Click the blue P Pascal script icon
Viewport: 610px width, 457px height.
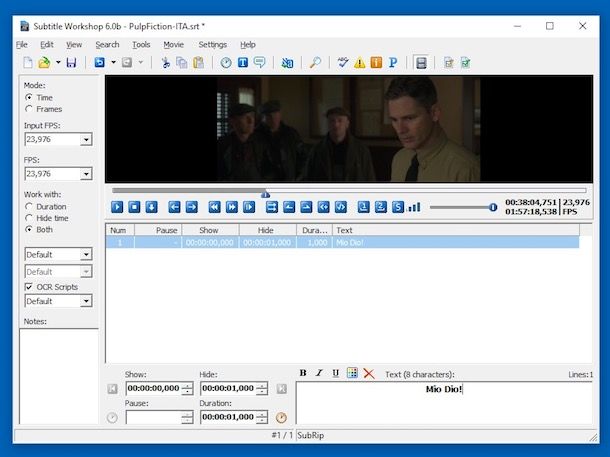tap(393, 63)
